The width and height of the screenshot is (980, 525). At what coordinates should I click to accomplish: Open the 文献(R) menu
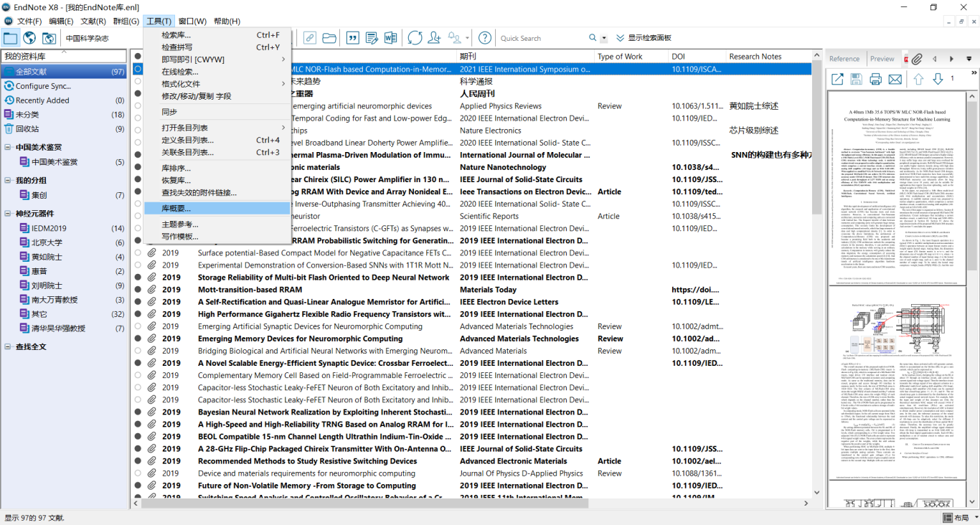tap(93, 21)
